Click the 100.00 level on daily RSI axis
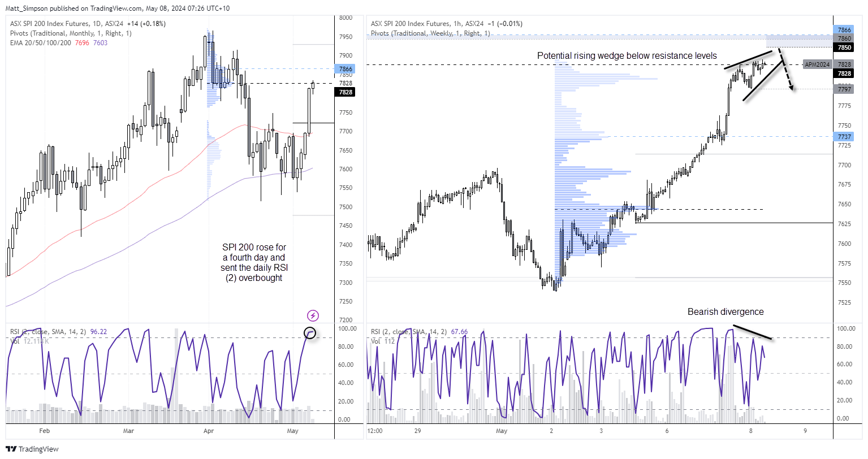868x459 pixels. pyautogui.click(x=347, y=328)
